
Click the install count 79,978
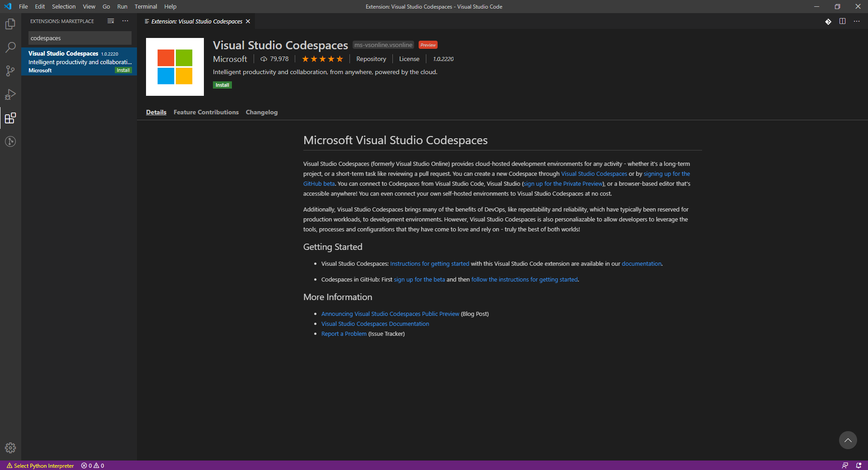tap(274, 59)
